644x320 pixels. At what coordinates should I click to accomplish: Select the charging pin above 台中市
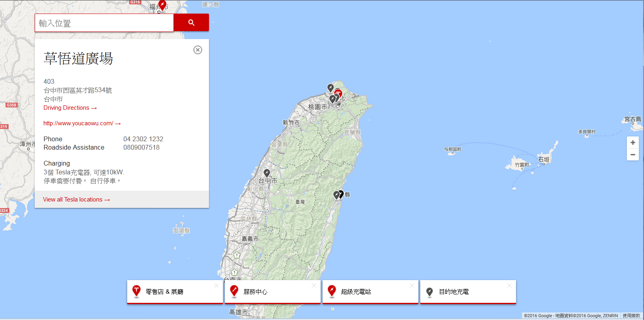(x=267, y=173)
